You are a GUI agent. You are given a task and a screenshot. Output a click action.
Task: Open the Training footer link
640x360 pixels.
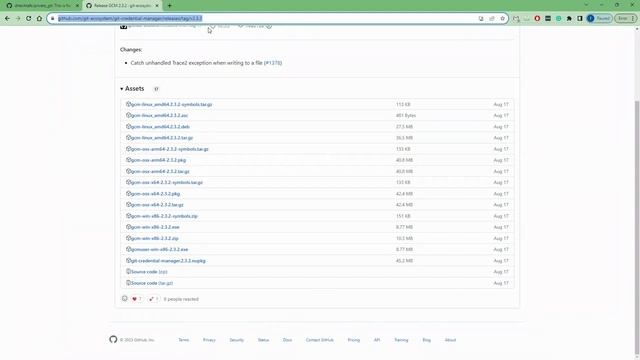point(401,340)
